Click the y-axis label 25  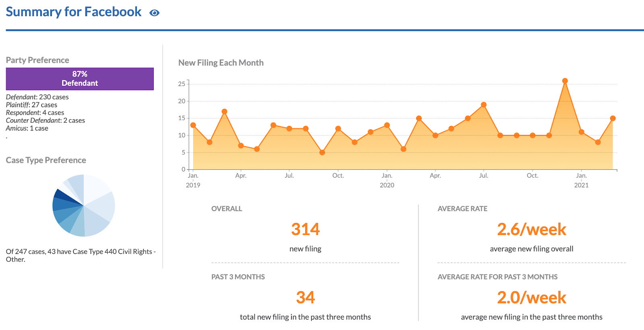[x=182, y=84]
